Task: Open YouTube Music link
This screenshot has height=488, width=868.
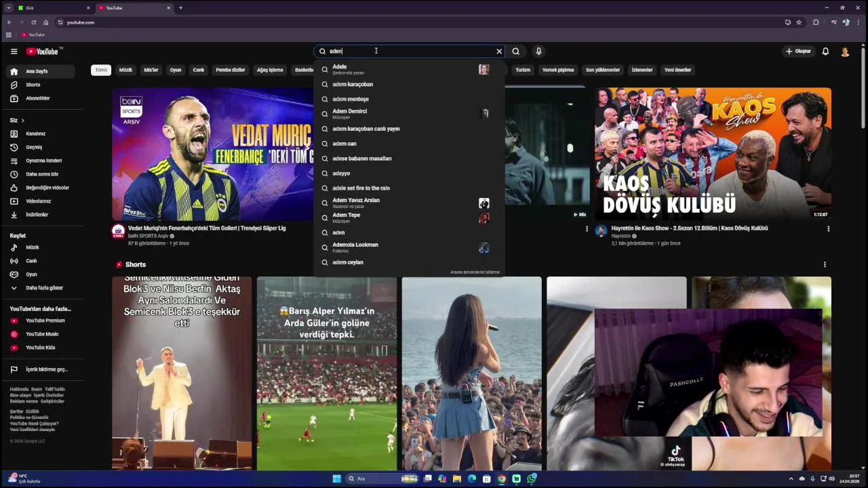Action: tap(40, 334)
